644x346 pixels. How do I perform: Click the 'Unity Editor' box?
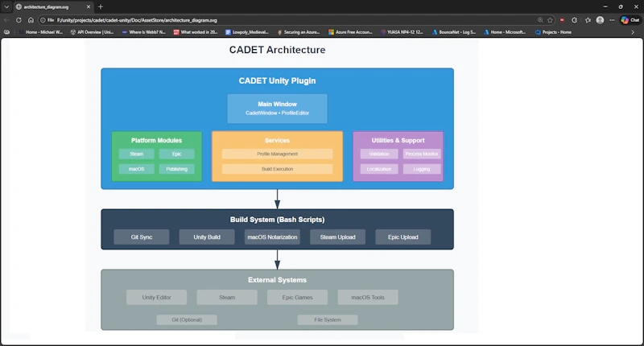tap(156, 297)
